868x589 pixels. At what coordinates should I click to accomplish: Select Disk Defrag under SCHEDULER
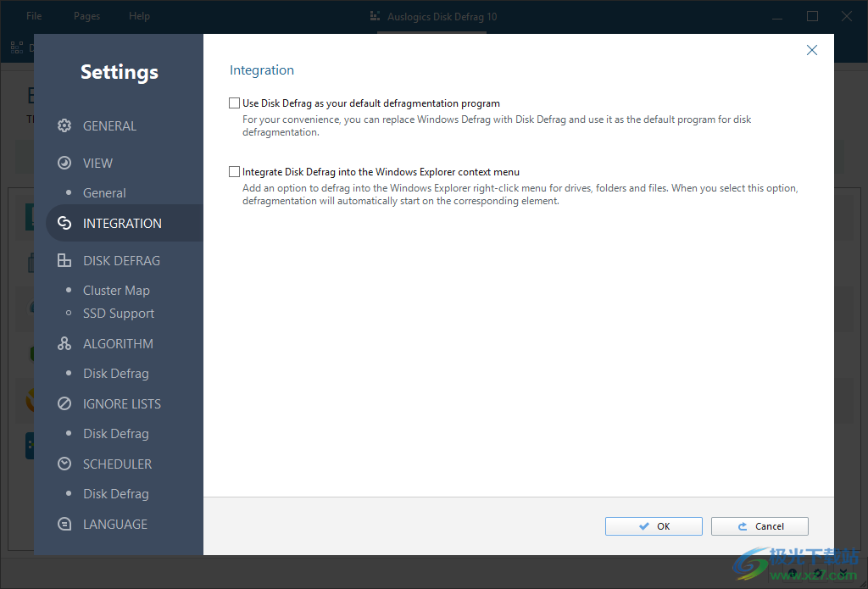pyautogui.click(x=115, y=494)
